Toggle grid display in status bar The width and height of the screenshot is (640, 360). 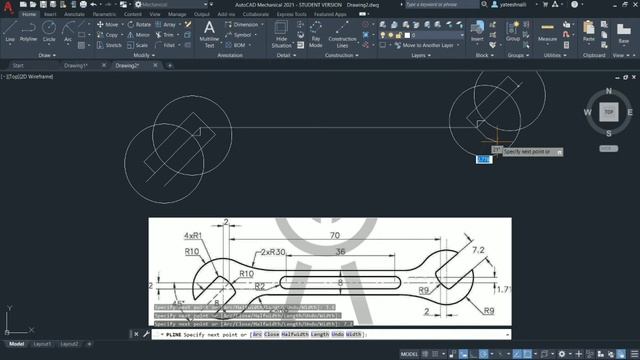425,354
